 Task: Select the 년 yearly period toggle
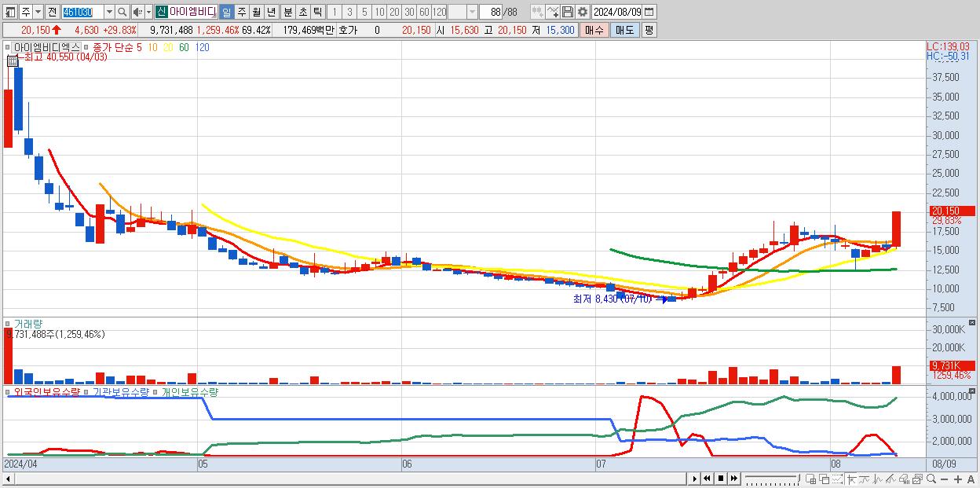tap(271, 12)
